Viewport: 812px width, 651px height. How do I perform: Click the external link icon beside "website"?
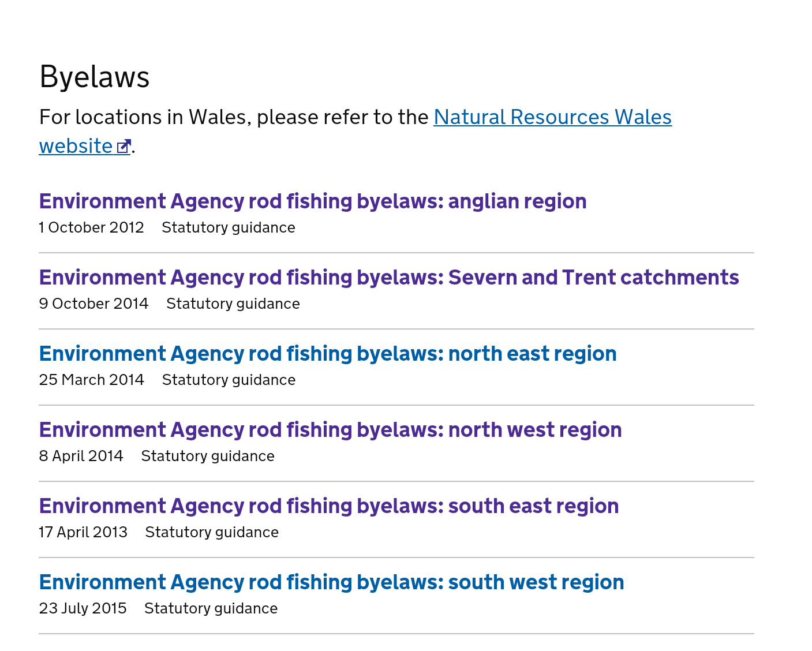coord(124,147)
